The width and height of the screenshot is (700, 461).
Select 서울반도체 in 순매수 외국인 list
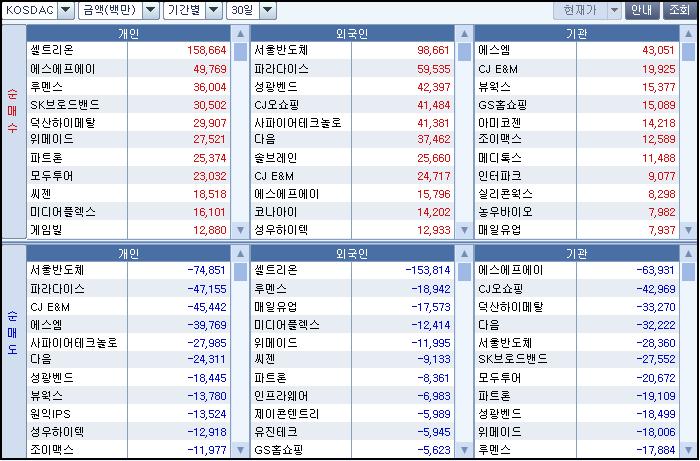[281, 50]
